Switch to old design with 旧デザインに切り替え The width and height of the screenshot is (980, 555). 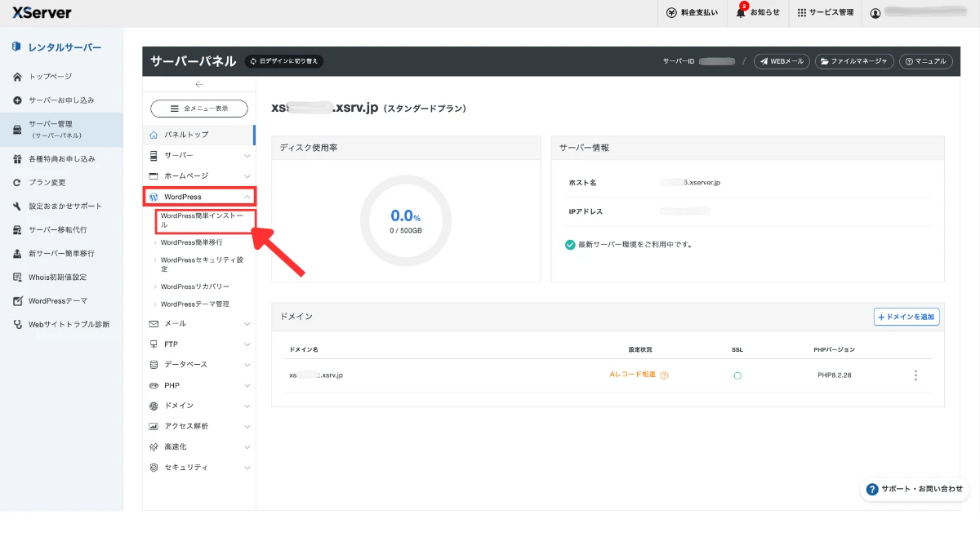point(284,61)
